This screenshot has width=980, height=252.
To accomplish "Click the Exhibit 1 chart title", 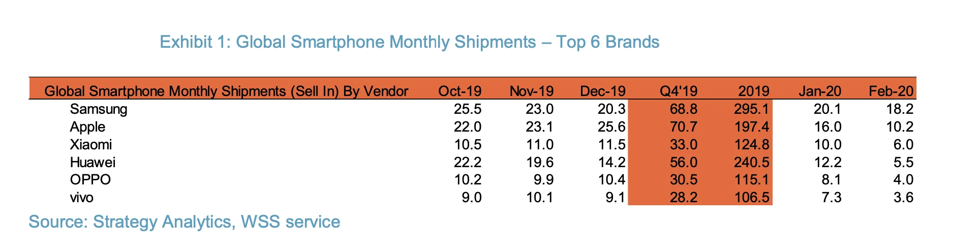I will pos(410,42).
